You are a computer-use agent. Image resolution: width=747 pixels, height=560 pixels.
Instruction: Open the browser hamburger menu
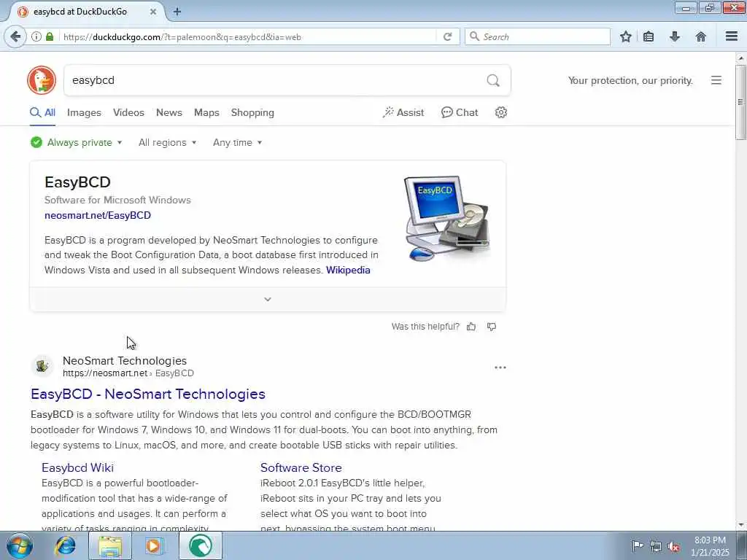click(732, 36)
